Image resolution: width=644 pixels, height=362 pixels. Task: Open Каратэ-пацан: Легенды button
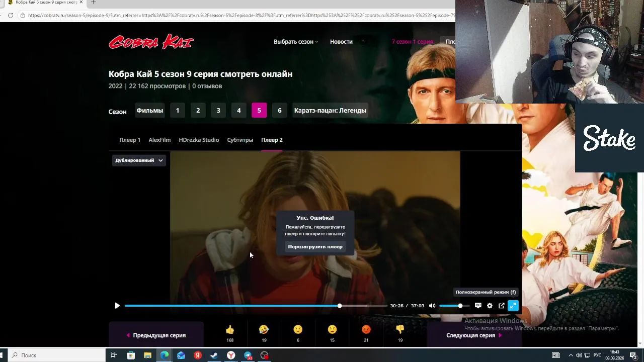pos(330,111)
